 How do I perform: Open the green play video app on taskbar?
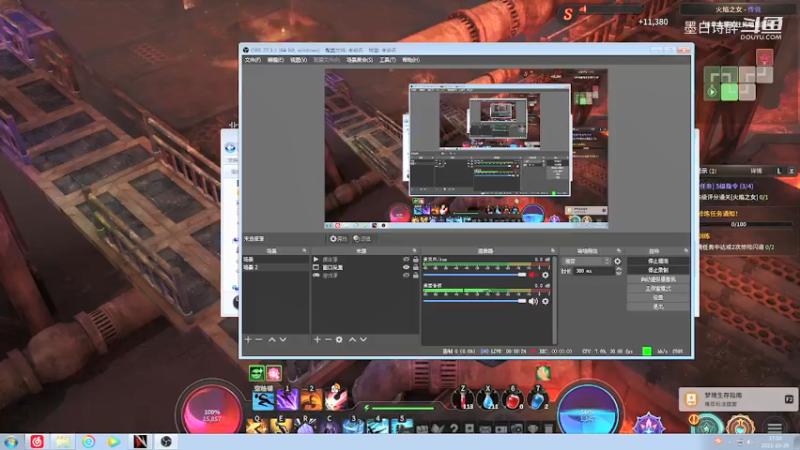pyautogui.click(x=114, y=441)
